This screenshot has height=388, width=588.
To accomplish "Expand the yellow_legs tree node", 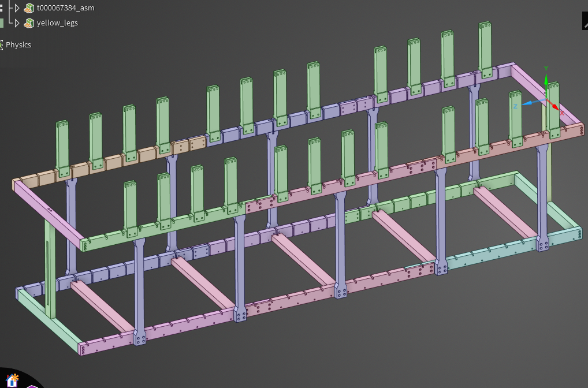I will (17, 23).
